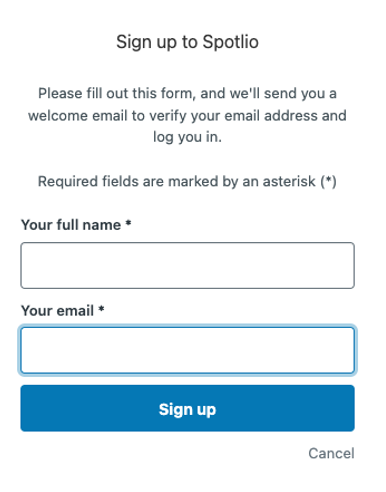Click "verify your email address" text line
Viewport: 386px width, 492px height.
click(x=187, y=116)
